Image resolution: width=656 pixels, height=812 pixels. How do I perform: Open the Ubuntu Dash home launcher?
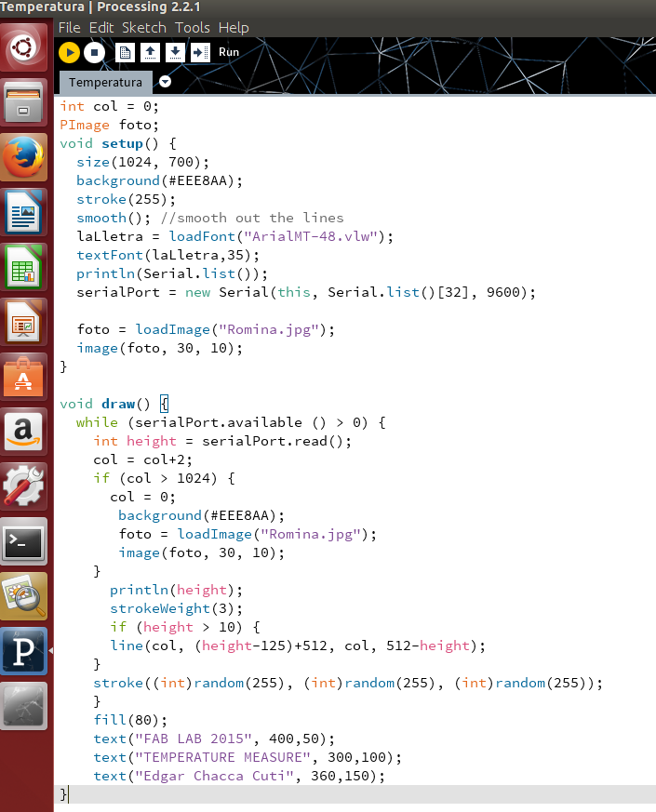tap(24, 47)
